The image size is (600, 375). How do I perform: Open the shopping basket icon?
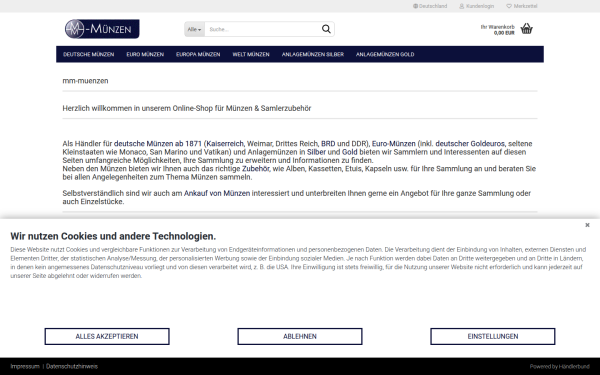pos(527,29)
